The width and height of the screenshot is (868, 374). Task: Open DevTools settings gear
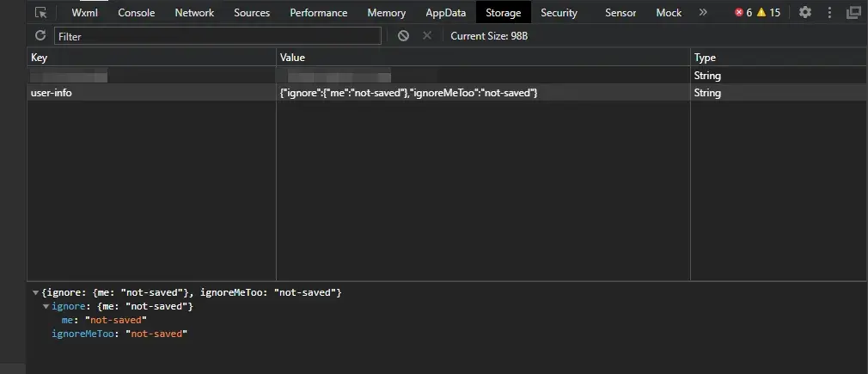pyautogui.click(x=805, y=13)
